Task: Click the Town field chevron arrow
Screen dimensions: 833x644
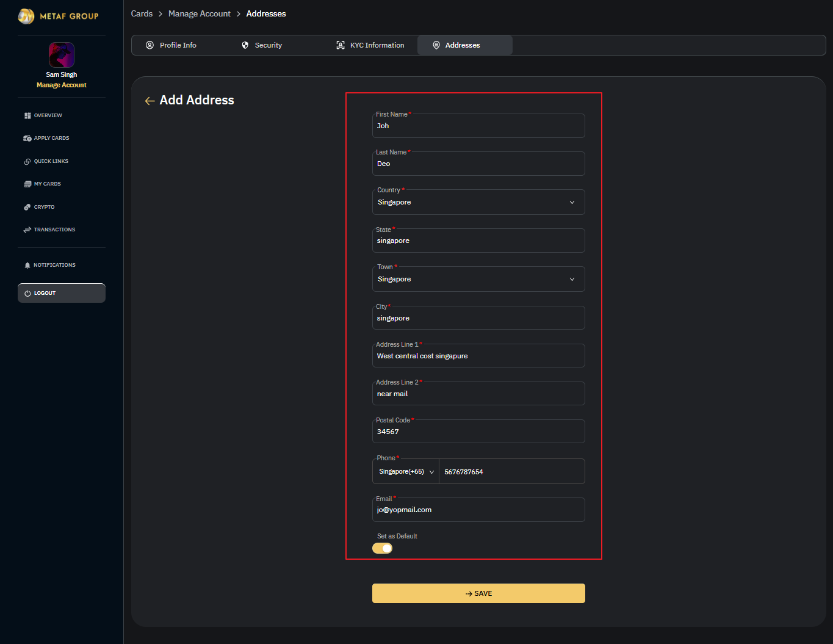Action: 572,279
